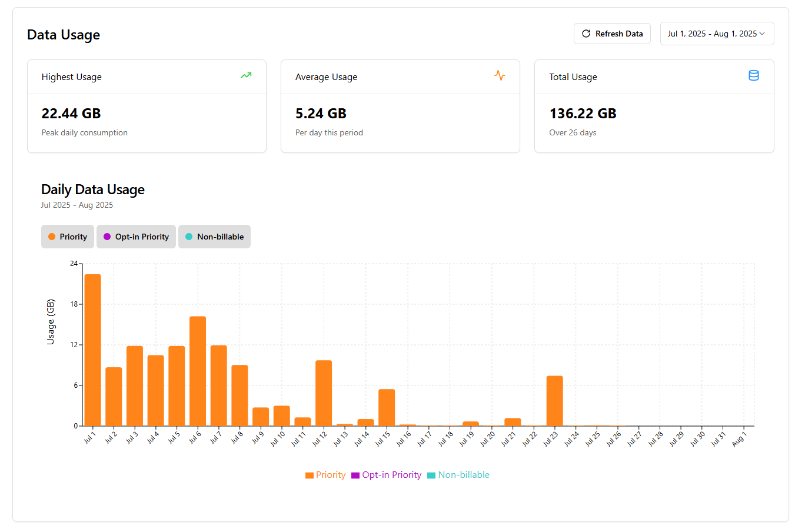Toggle the Opt-in Priority filter chip
The width and height of the screenshot is (795, 532).
click(136, 237)
